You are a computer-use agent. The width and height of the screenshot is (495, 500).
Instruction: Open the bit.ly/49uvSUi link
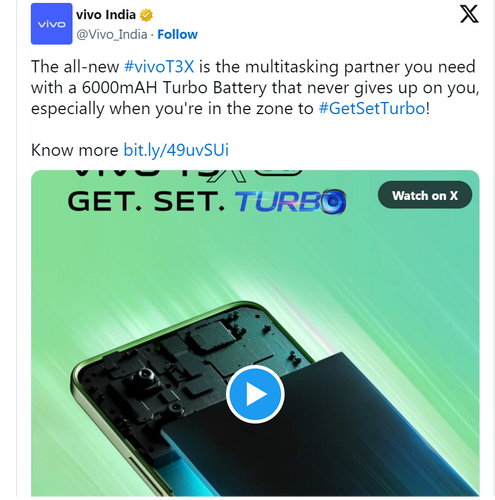pyautogui.click(x=176, y=150)
